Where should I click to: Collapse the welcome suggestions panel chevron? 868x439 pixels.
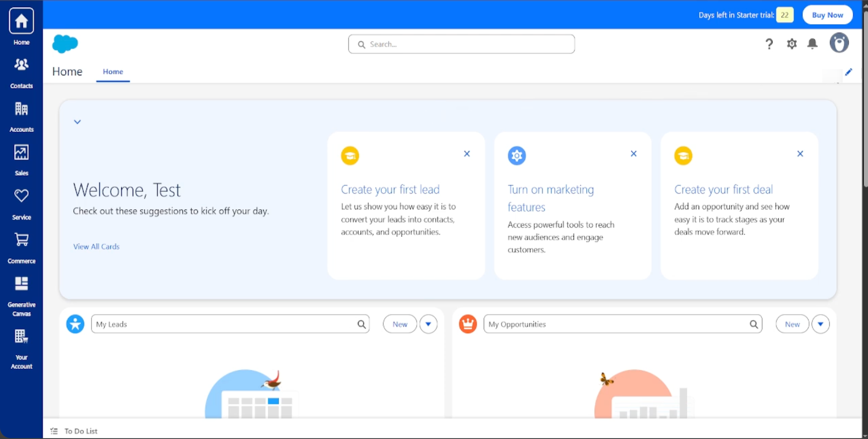(77, 122)
